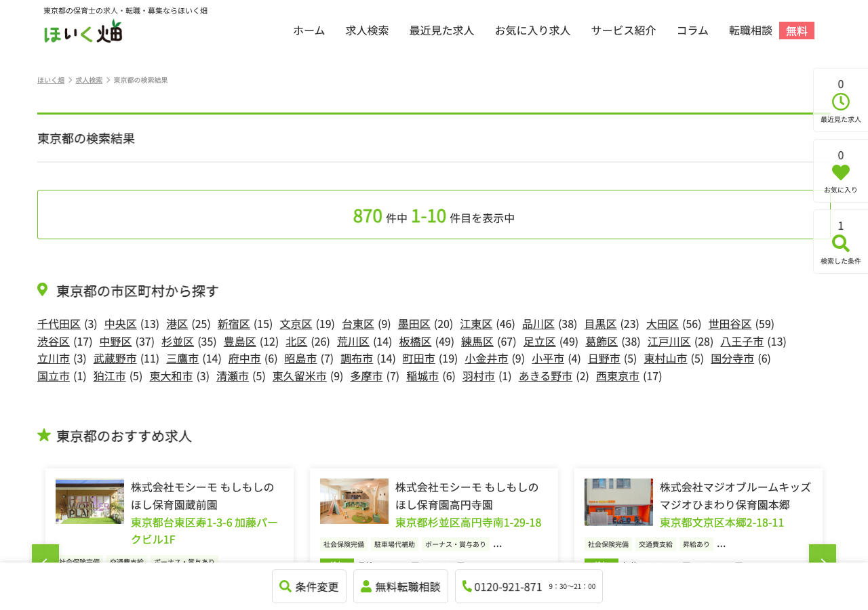Go to previous recommended job slide
868x610 pixels.
45,554
